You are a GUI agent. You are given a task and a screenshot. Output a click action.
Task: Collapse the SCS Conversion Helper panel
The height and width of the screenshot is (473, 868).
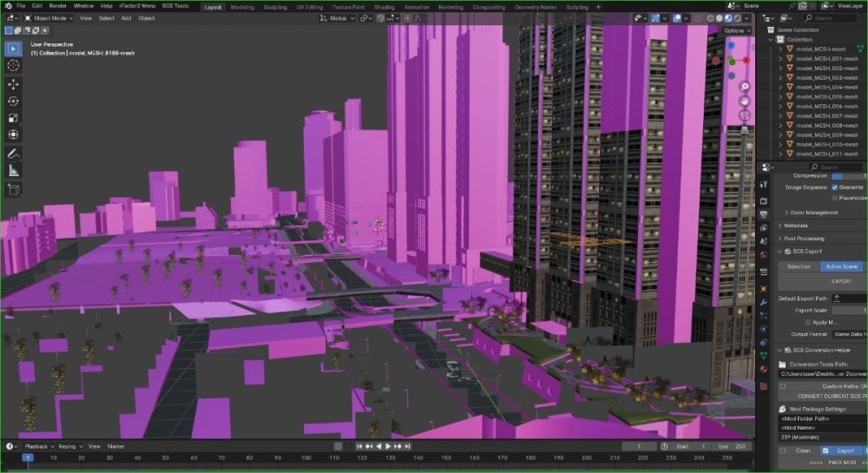coord(820,350)
